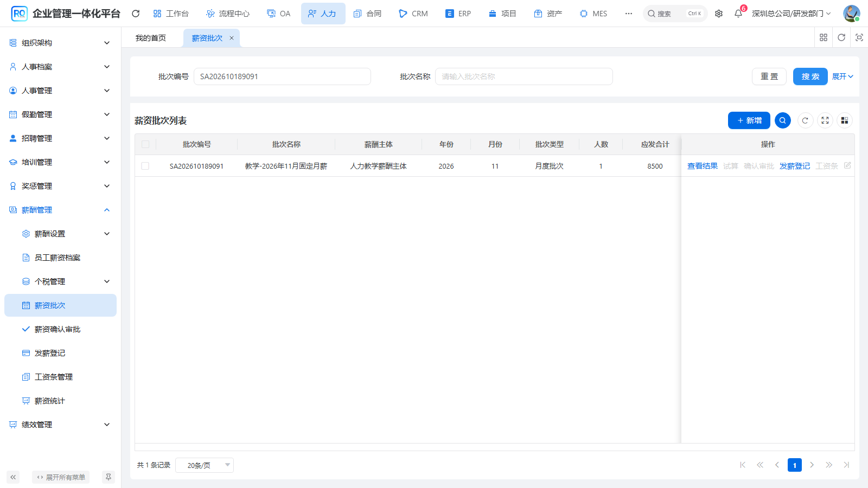This screenshot has height=488, width=868.
Task: Collapse 薪酬管理 menu
Action: click(x=60, y=210)
